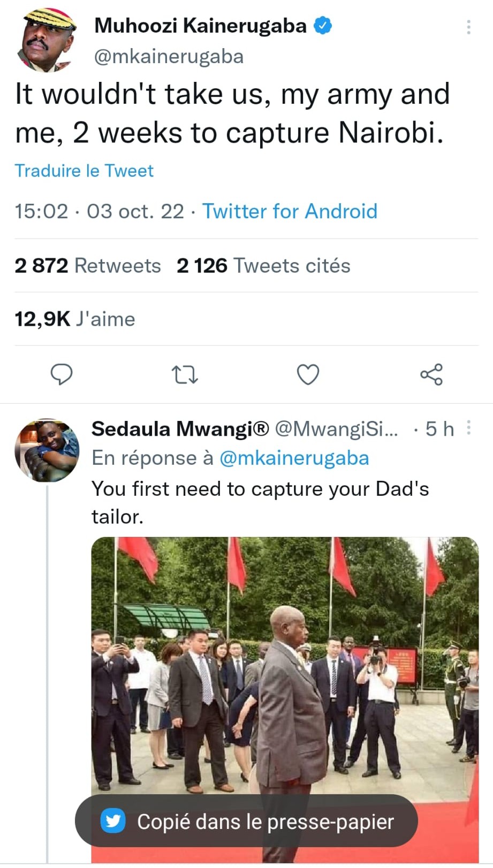Tap the @mkainerugaba mention in reply

click(294, 458)
